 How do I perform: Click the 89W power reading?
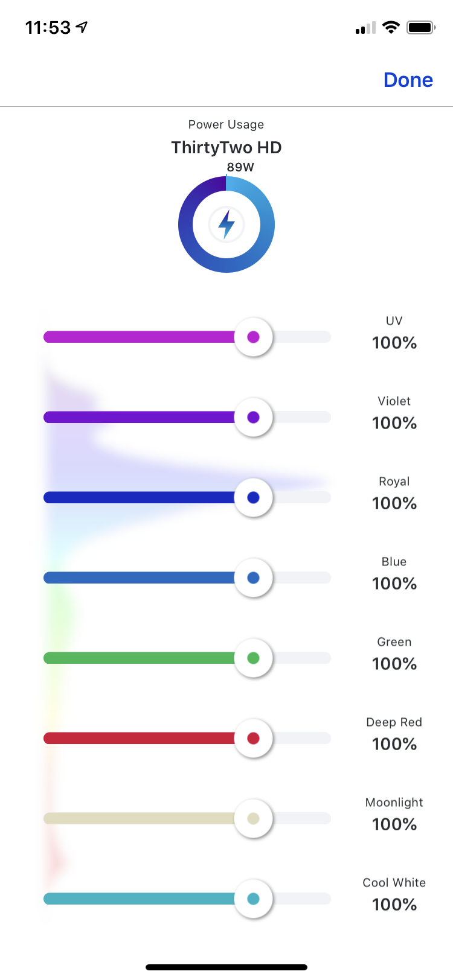[x=240, y=167]
